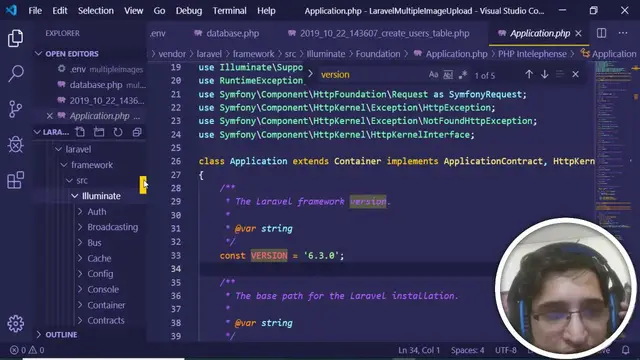The width and height of the screenshot is (640, 360).
Task: Click the PHP Intelephense breadcrumb
Action: (532, 54)
